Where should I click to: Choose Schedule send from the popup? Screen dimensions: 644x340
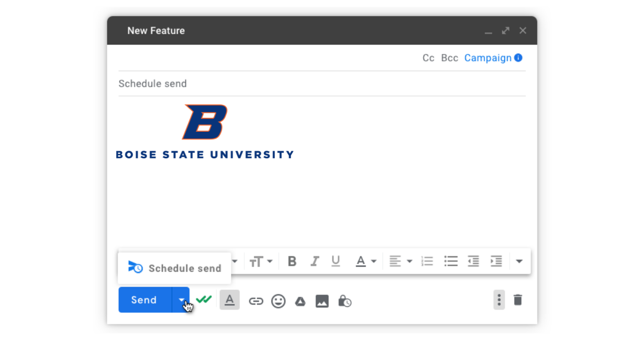175,268
